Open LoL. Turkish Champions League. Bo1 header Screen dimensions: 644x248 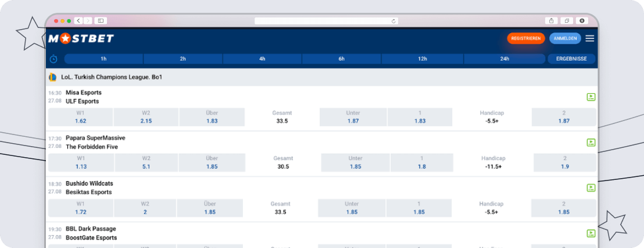coord(112,77)
